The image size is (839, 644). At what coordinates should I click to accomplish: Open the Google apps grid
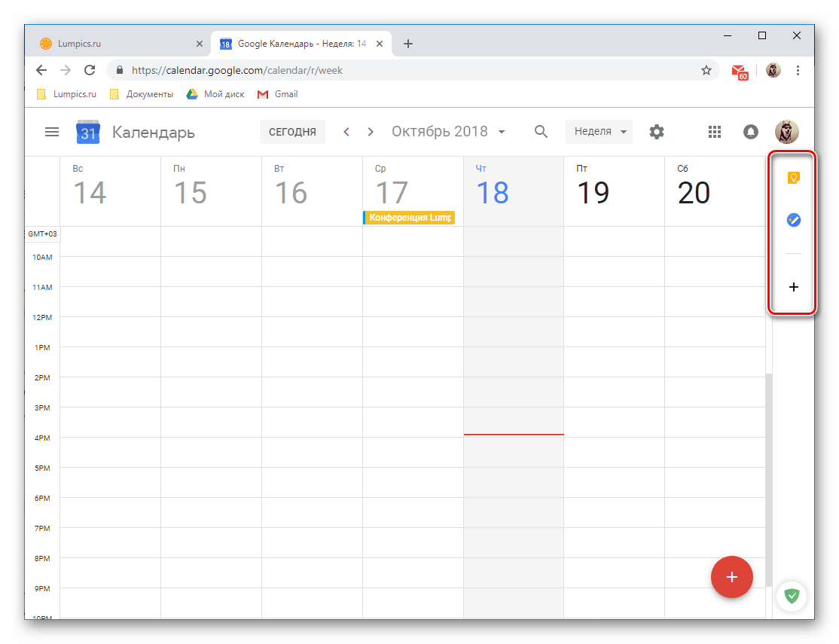coord(714,132)
